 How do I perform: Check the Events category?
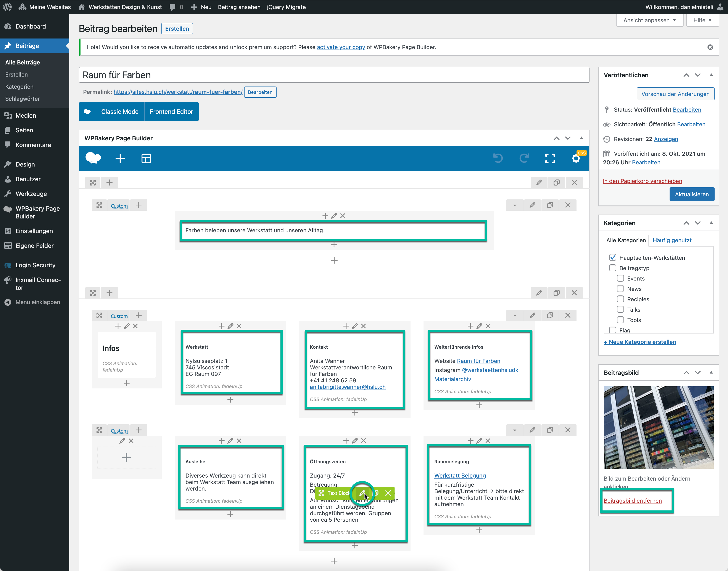620,278
